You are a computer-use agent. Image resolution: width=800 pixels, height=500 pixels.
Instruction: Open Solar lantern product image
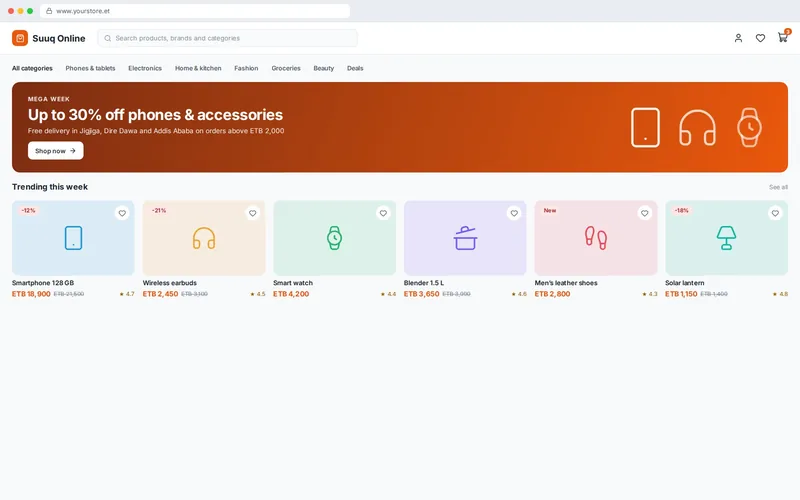point(727,238)
